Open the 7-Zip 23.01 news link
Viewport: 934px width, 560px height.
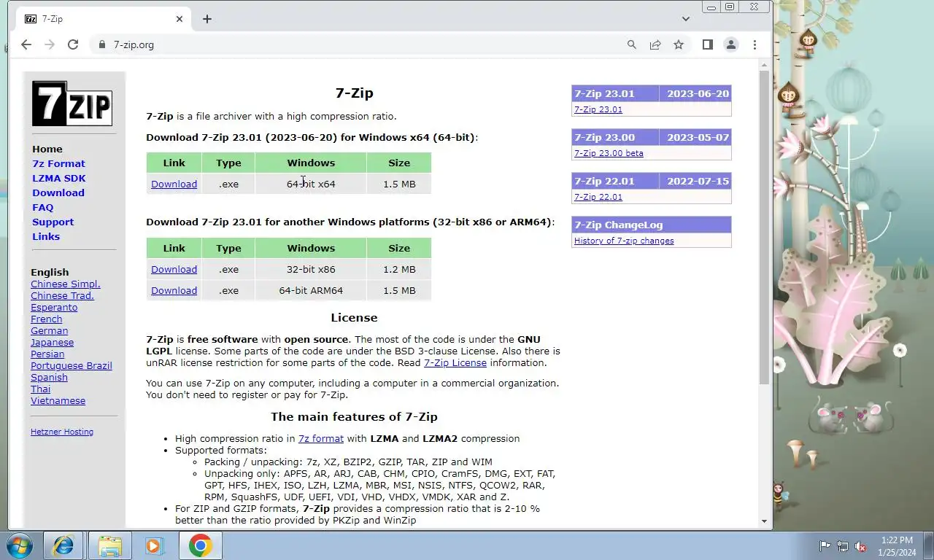coord(598,109)
